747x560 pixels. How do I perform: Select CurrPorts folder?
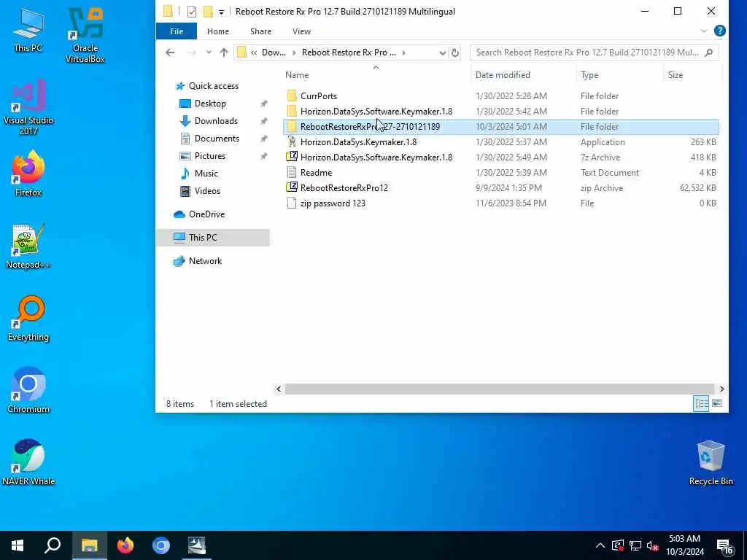(318, 96)
